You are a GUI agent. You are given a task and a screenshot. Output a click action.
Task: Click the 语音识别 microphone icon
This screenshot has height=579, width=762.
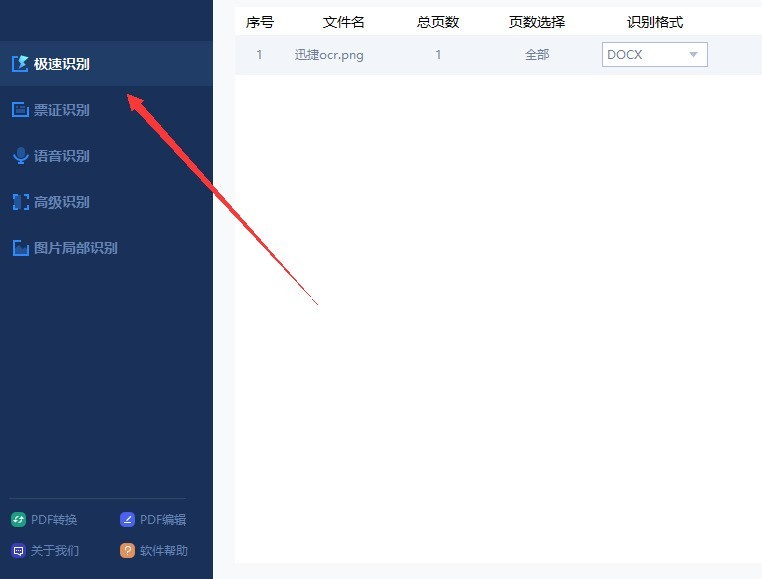pos(20,156)
